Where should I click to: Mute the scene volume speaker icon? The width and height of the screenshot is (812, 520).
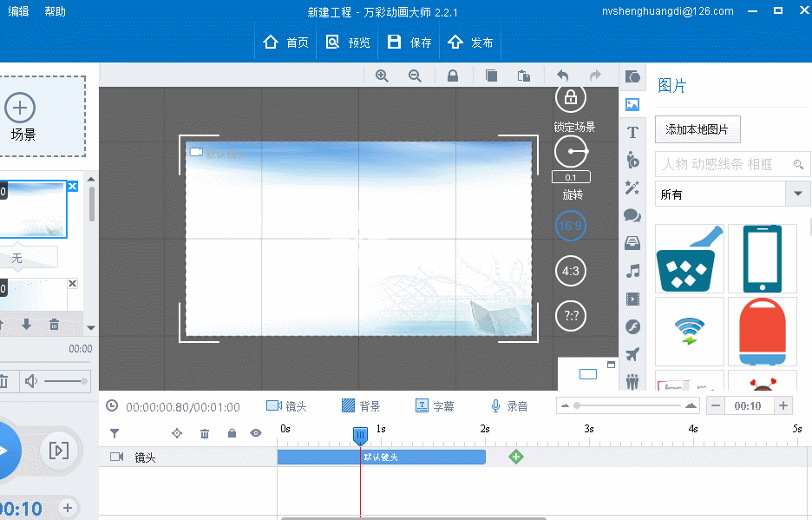tap(31, 382)
